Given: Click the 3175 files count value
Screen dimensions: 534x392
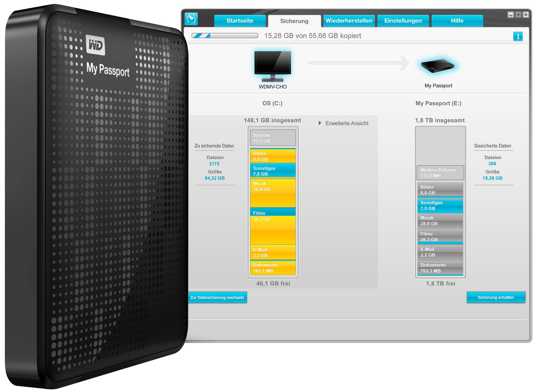Looking at the screenshot, I should pyautogui.click(x=214, y=164).
